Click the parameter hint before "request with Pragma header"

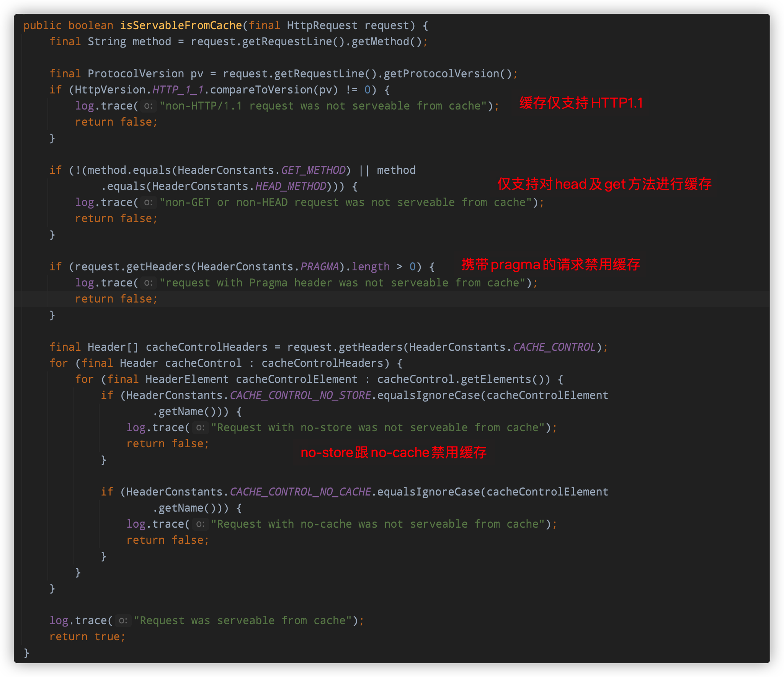[x=148, y=283]
